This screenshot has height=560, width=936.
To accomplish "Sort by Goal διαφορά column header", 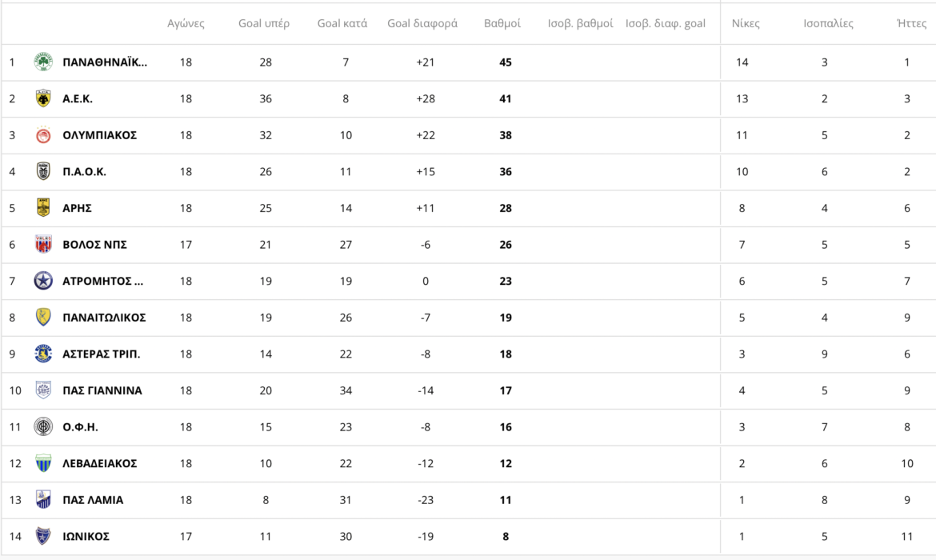I will [422, 23].
